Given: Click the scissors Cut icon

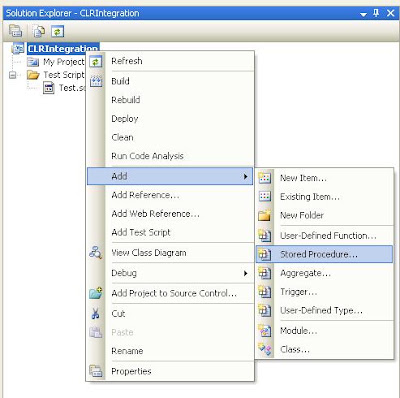Looking at the screenshot, I should [96, 313].
